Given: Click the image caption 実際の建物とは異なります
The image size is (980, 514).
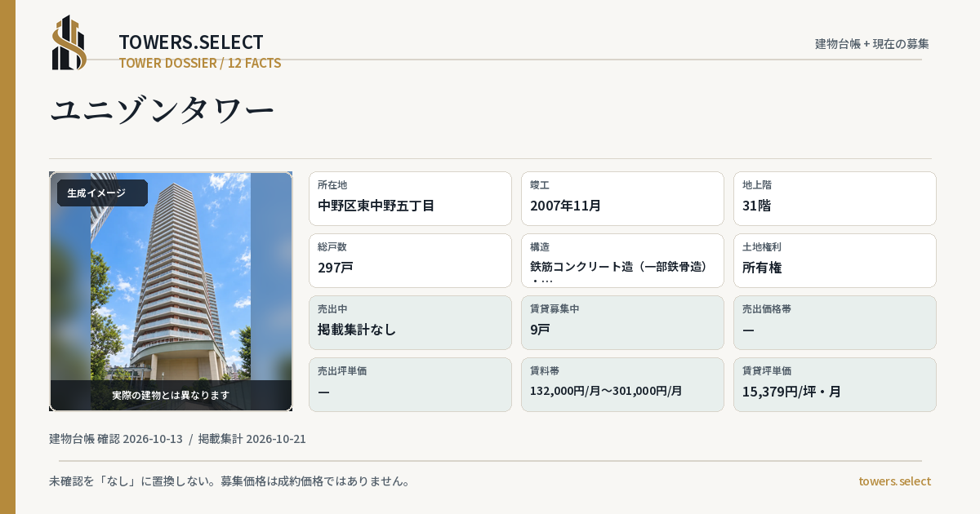Looking at the screenshot, I should click(171, 395).
